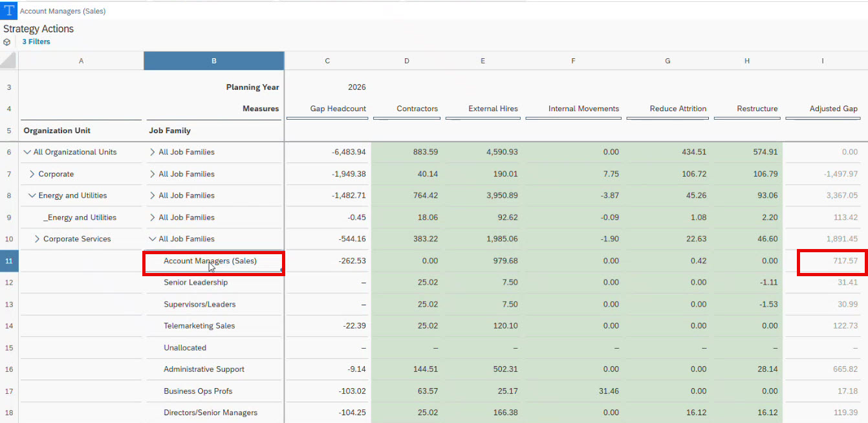Click the select-all corner of the table
The image size is (868, 423).
point(8,61)
